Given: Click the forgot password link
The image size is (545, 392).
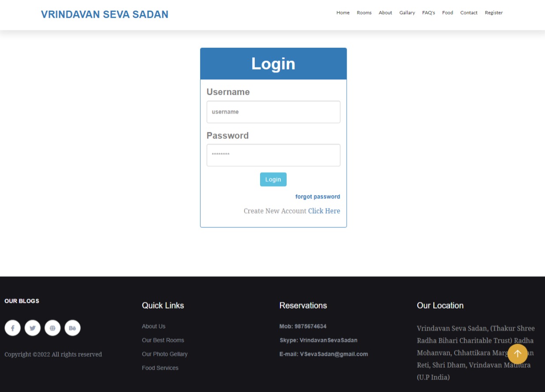Looking at the screenshot, I should tap(318, 196).
